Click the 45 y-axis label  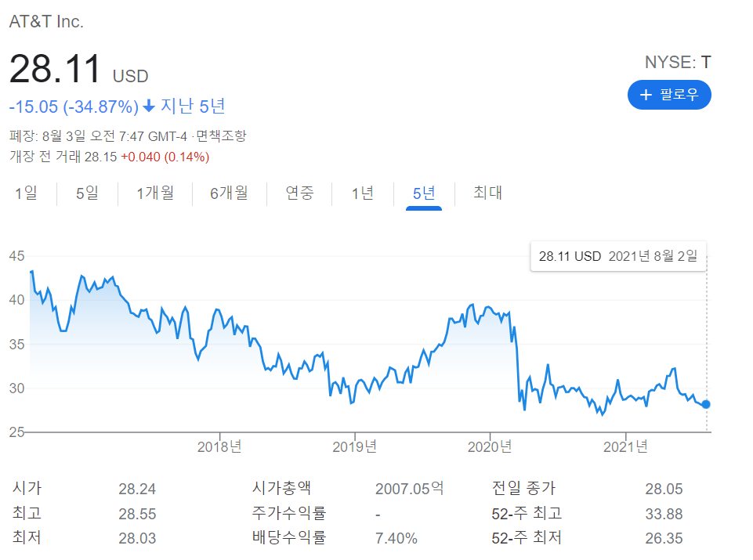(16, 256)
